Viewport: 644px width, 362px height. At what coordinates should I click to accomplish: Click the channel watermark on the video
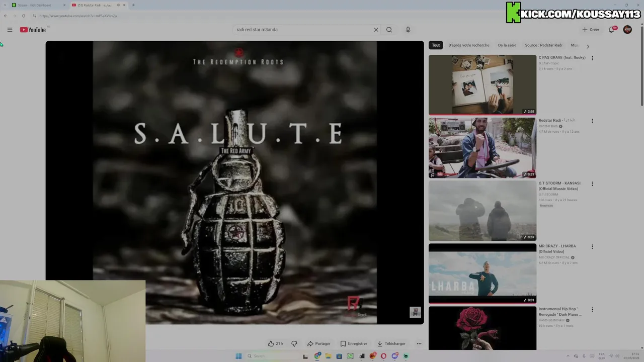(x=415, y=312)
